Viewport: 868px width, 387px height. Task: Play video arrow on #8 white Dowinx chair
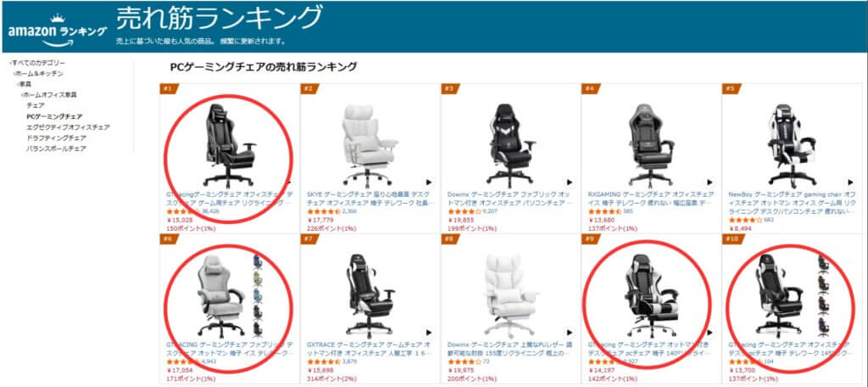[570, 333]
